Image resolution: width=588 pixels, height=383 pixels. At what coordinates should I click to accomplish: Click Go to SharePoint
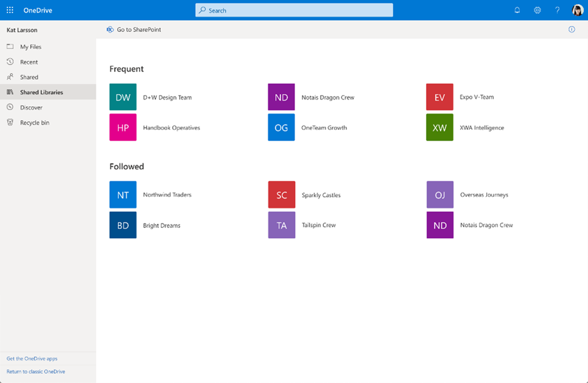pyautogui.click(x=138, y=29)
